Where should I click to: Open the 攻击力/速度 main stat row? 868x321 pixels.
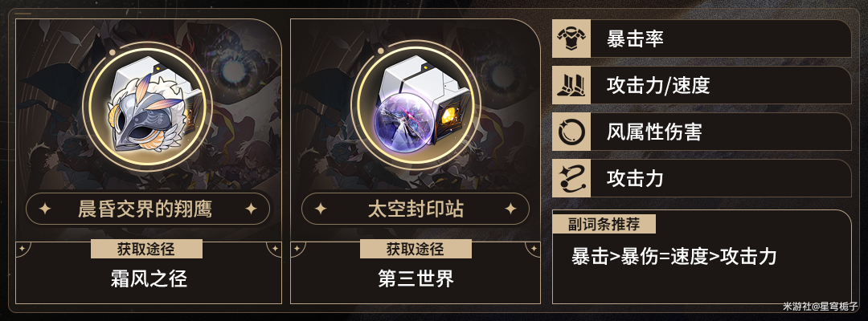coord(702,85)
